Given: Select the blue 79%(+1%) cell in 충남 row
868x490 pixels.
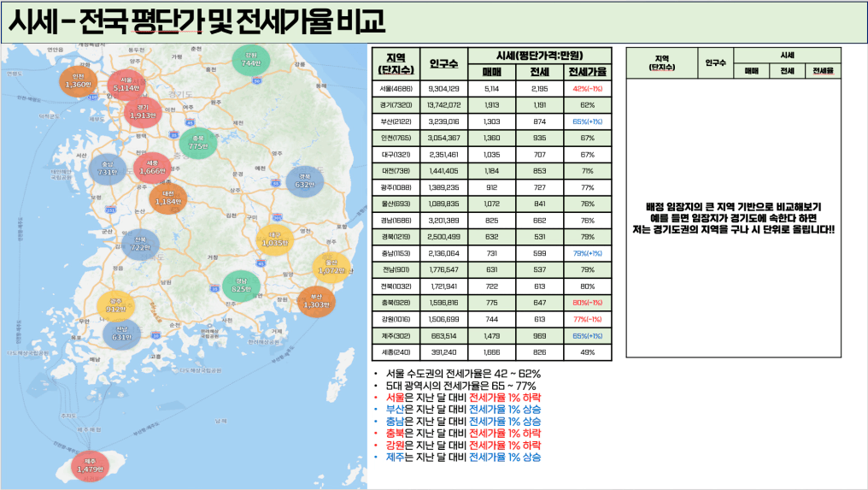Looking at the screenshot, I should pyautogui.click(x=587, y=253).
